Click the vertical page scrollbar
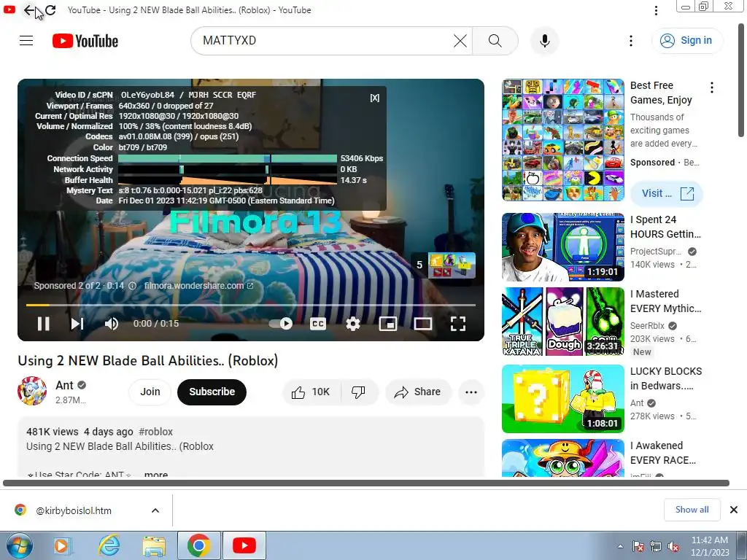Image resolution: width=747 pixels, height=560 pixels. [x=742, y=79]
